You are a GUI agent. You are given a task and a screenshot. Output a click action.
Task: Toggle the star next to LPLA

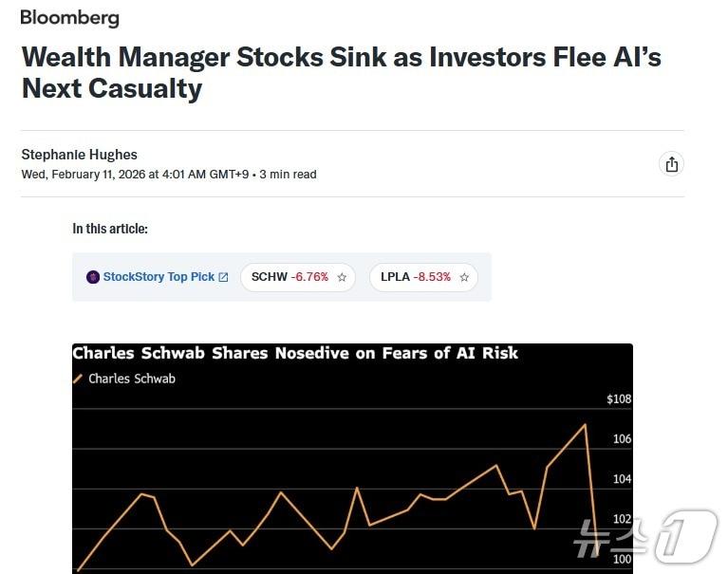coord(464,277)
